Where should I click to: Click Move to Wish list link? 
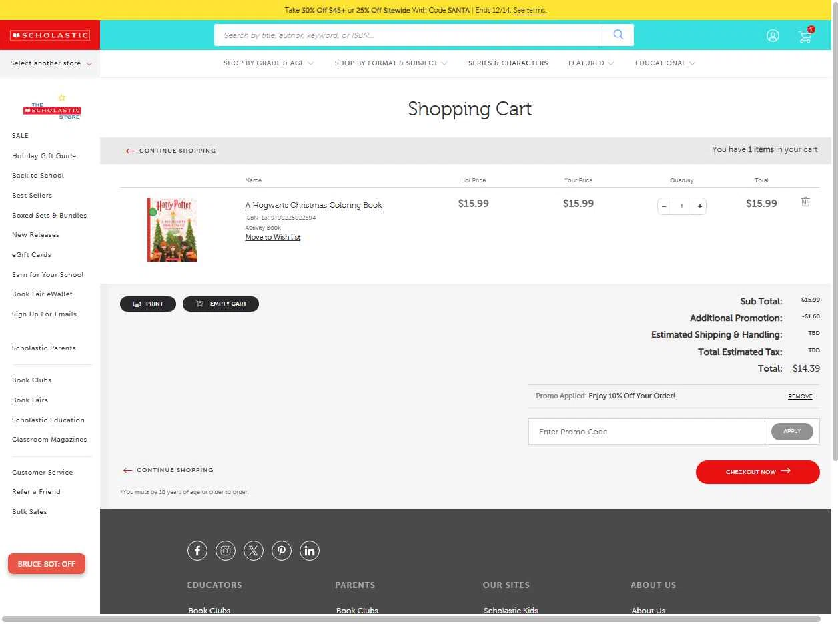coord(273,237)
